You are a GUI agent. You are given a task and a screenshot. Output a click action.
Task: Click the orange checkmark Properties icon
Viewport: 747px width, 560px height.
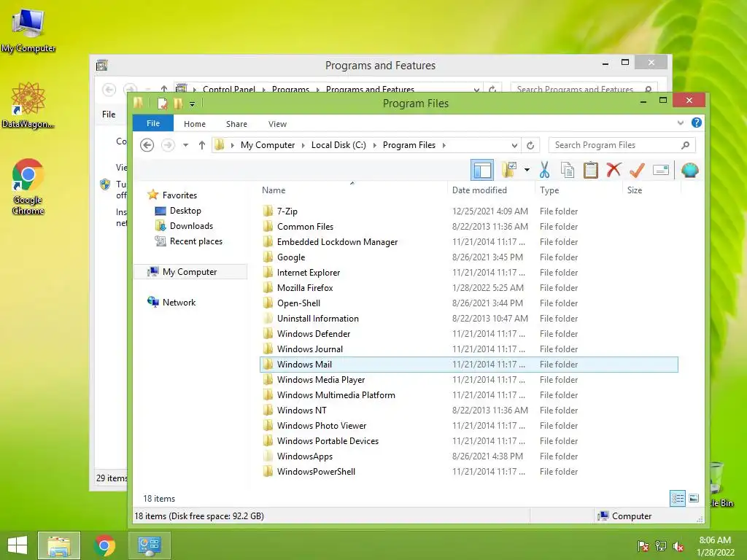point(637,169)
